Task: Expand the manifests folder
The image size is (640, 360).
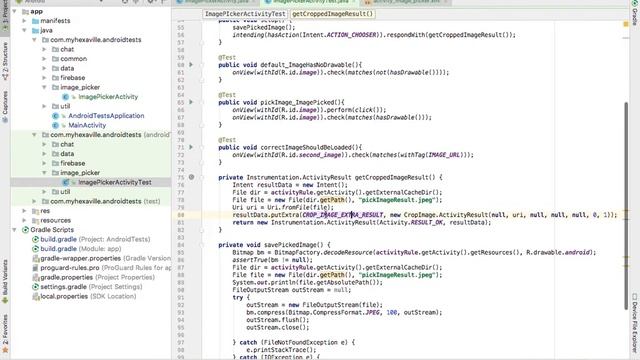Action: (24, 21)
